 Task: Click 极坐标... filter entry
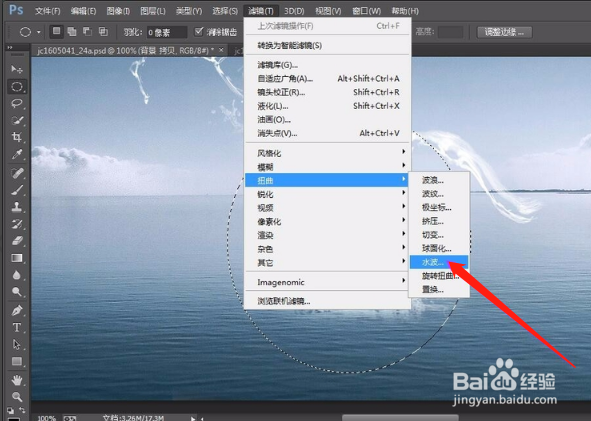tap(439, 207)
